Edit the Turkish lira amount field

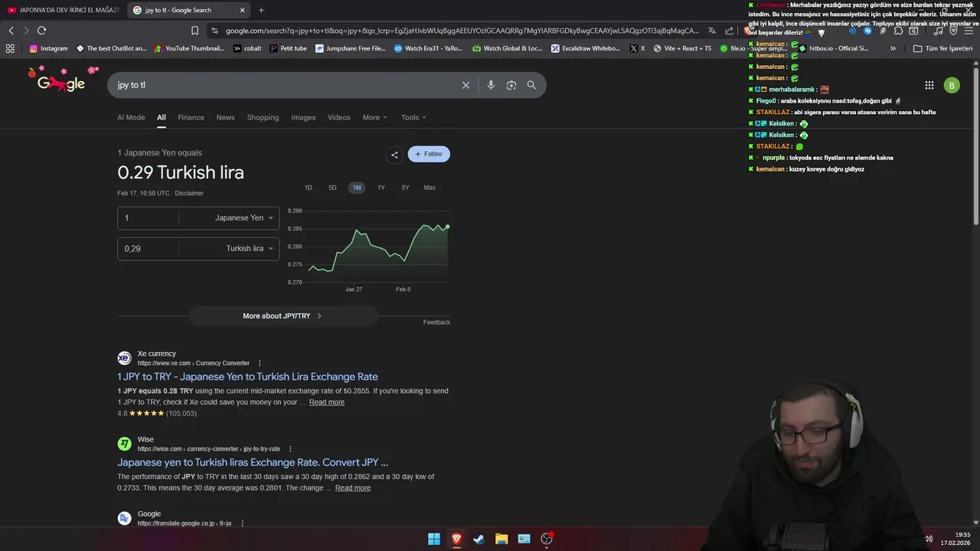pyautogui.click(x=148, y=249)
